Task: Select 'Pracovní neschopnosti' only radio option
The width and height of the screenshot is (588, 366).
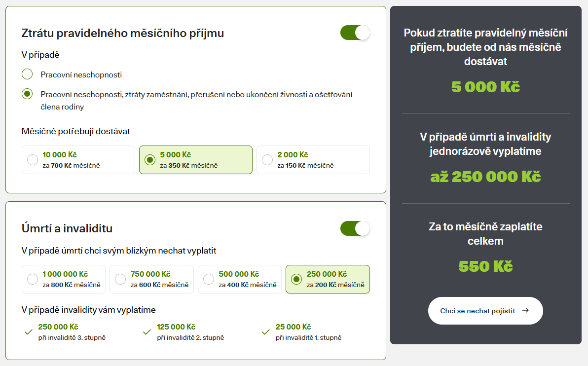Action: point(27,74)
